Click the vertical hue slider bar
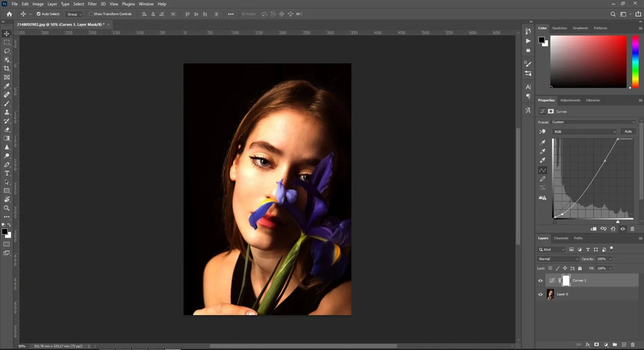 point(635,61)
